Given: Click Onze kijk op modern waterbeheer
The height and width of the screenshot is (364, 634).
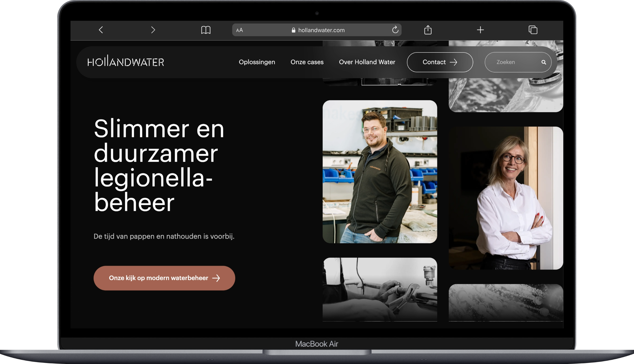Looking at the screenshot, I should coord(164,278).
